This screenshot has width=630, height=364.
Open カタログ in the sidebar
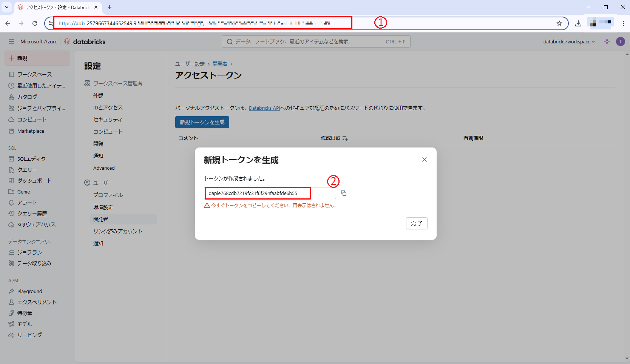pos(27,97)
